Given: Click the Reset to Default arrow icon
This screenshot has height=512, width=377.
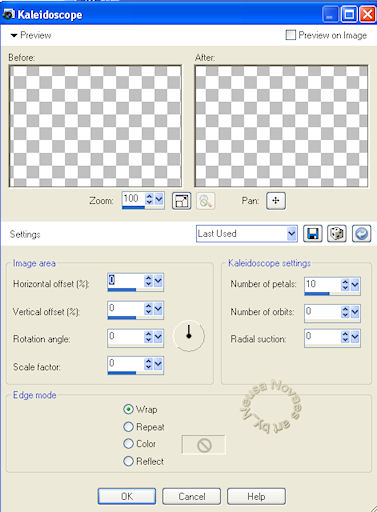Looking at the screenshot, I should pyautogui.click(x=361, y=233).
